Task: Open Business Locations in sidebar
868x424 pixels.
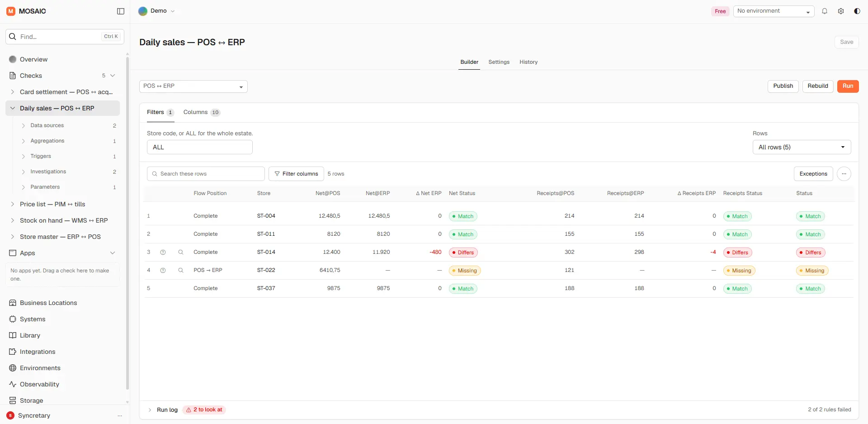Action: pos(63,303)
